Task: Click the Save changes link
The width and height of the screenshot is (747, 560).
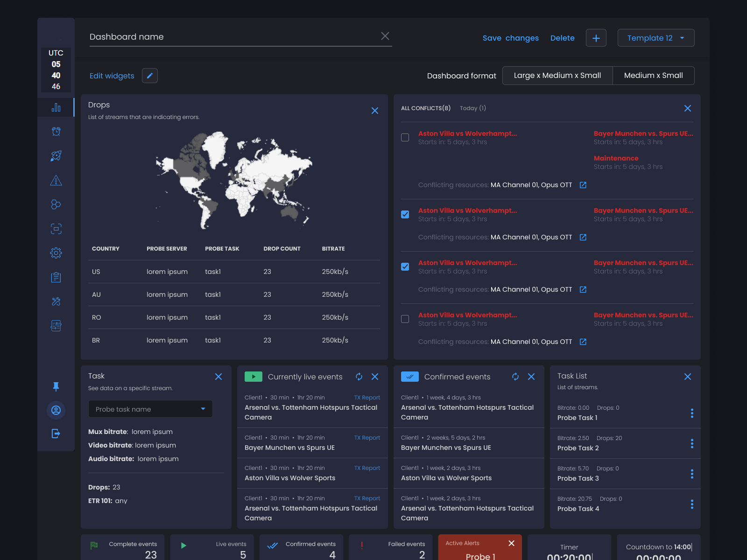Action: pyautogui.click(x=510, y=38)
